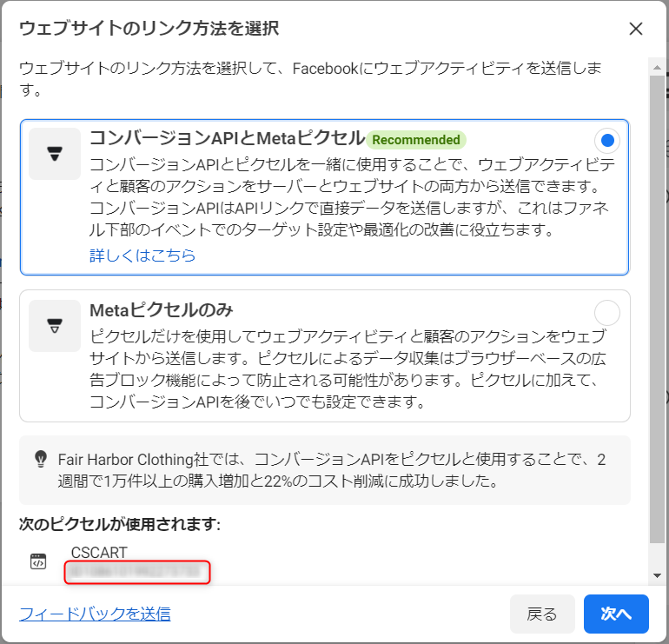Select the Metaピクセルのみ radio button
669x644 pixels.
click(607, 312)
